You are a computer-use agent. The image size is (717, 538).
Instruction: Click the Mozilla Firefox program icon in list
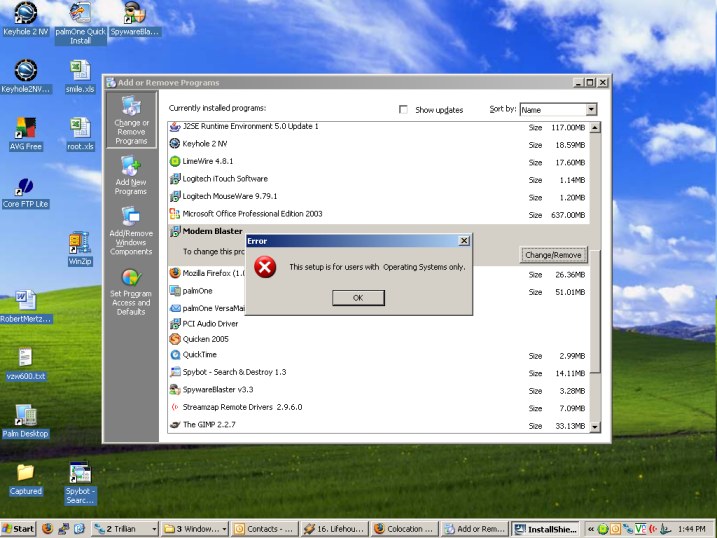point(175,273)
